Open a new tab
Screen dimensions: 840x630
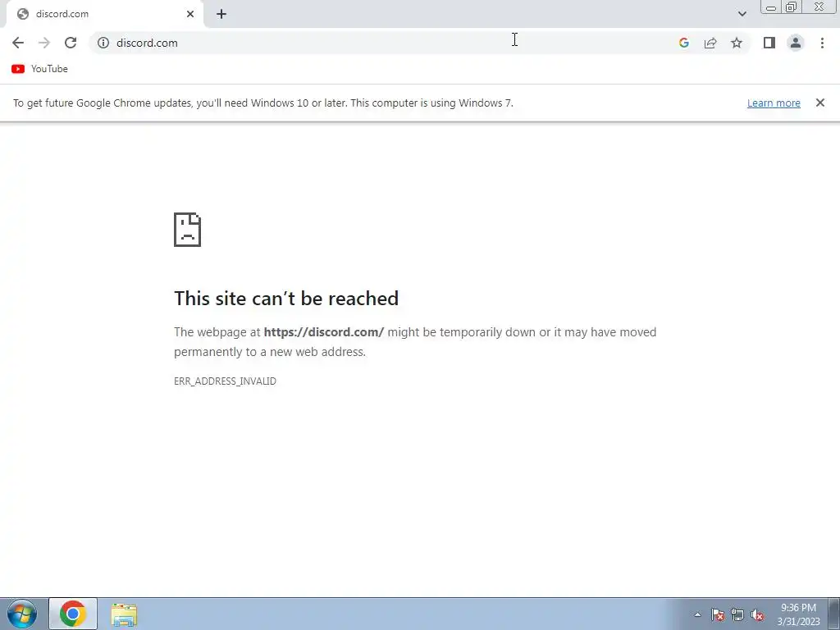tap(221, 14)
